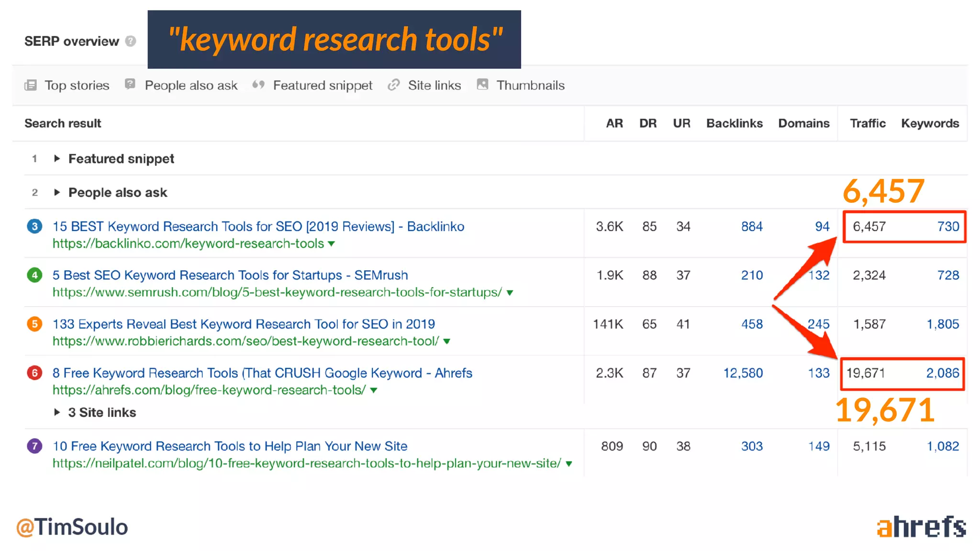This screenshot has width=980, height=551.
Task: Open the Ahrefs 8 Free Keyword Research Tools link
Action: tap(262, 373)
